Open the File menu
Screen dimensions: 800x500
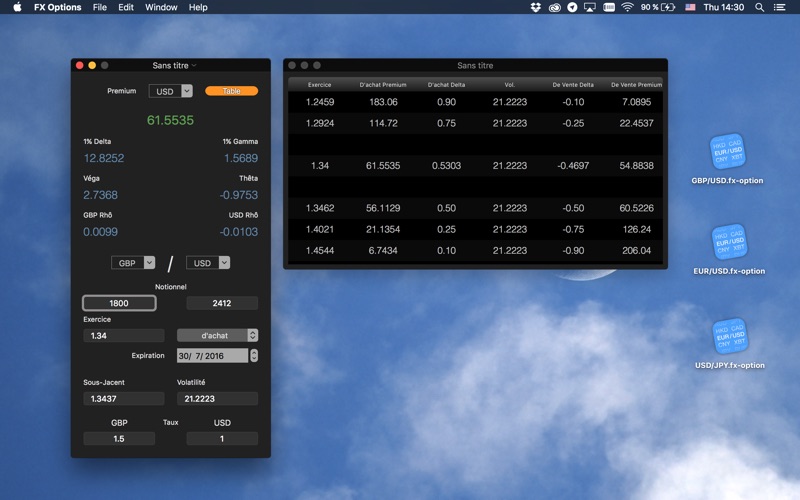[x=100, y=7]
